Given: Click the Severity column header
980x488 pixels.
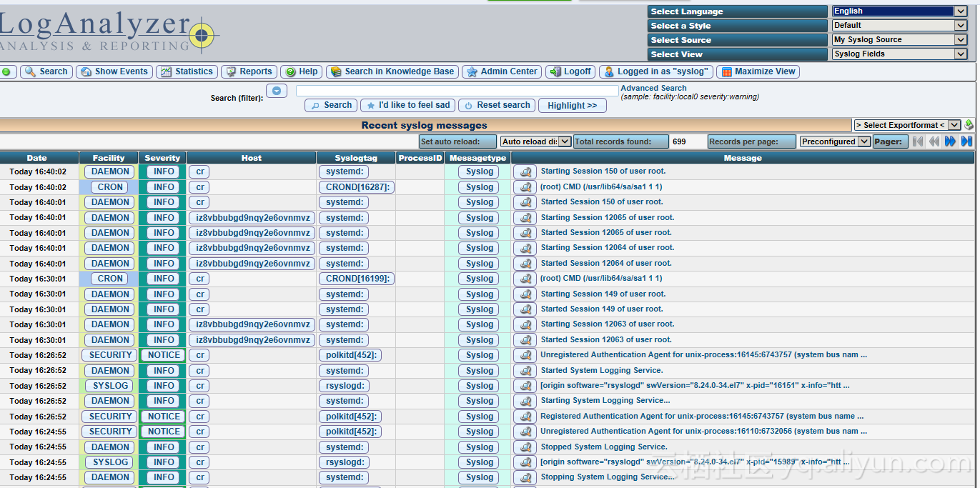Looking at the screenshot, I should [x=163, y=158].
